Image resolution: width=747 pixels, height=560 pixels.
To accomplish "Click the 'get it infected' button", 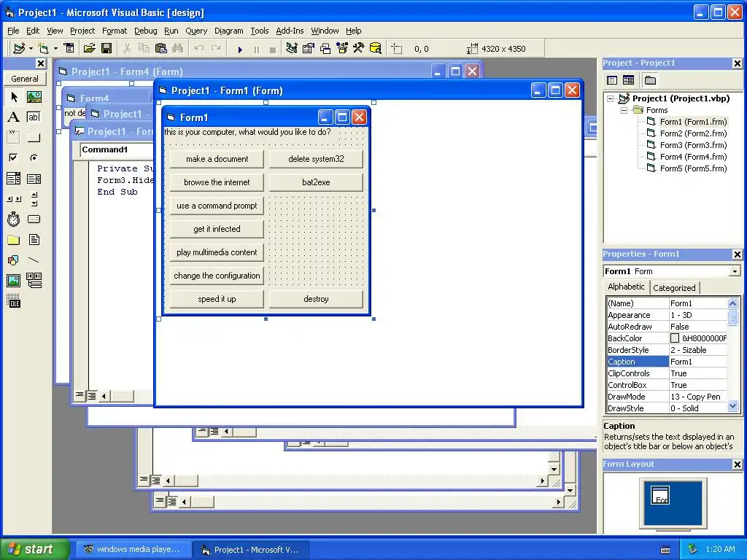I will pyautogui.click(x=217, y=229).
